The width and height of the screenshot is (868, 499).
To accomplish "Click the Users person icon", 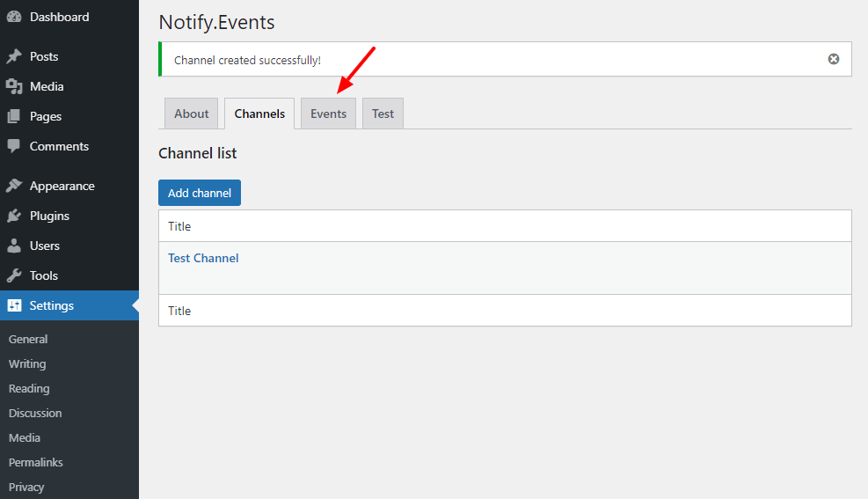I will point(14,246).
